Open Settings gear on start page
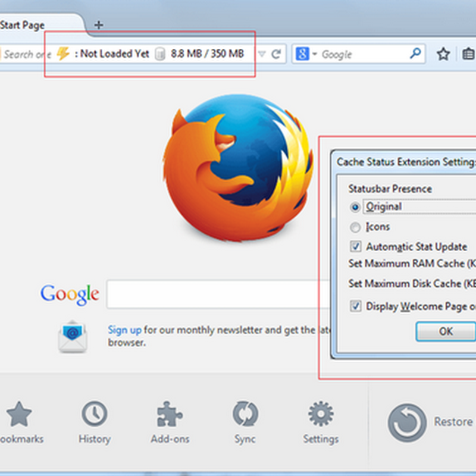 point(321,423)
